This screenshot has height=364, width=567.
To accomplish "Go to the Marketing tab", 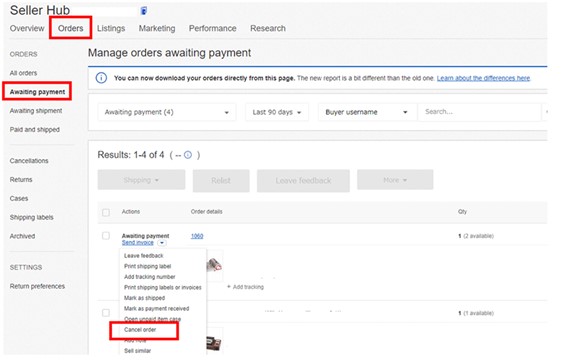I will point(157,28).
